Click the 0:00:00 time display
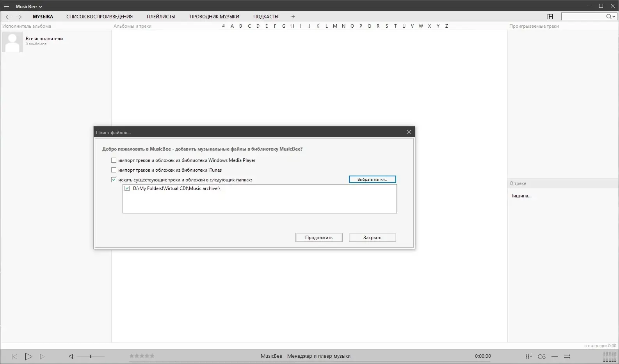The image size is (619, 364). click(x=483, y=356)
